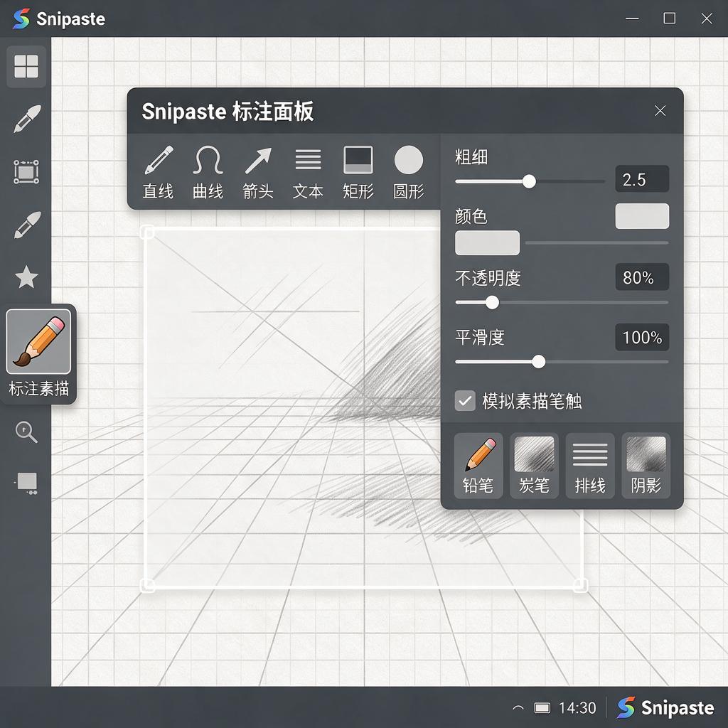Select the 直线 line tool
The image size is (728, 728).
coord(159,172)
